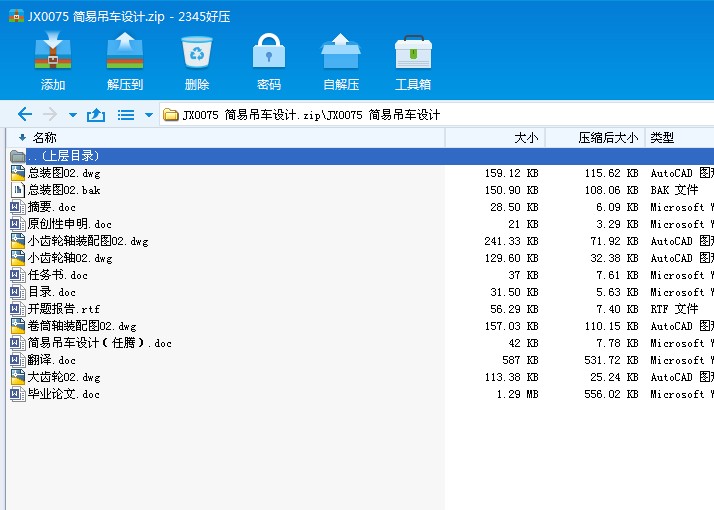Open the 密码 (Password) lock tool

click(269, 51)
